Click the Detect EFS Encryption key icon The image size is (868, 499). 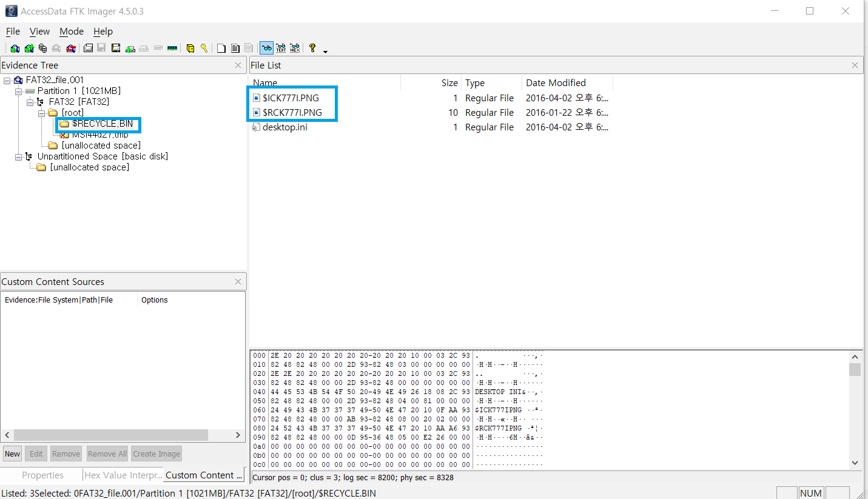click(204, 49)
